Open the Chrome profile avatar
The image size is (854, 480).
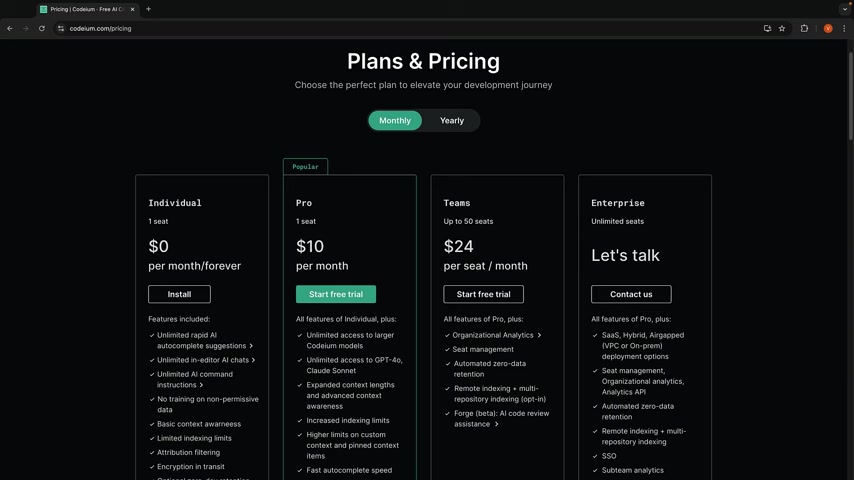click(828, 28)
